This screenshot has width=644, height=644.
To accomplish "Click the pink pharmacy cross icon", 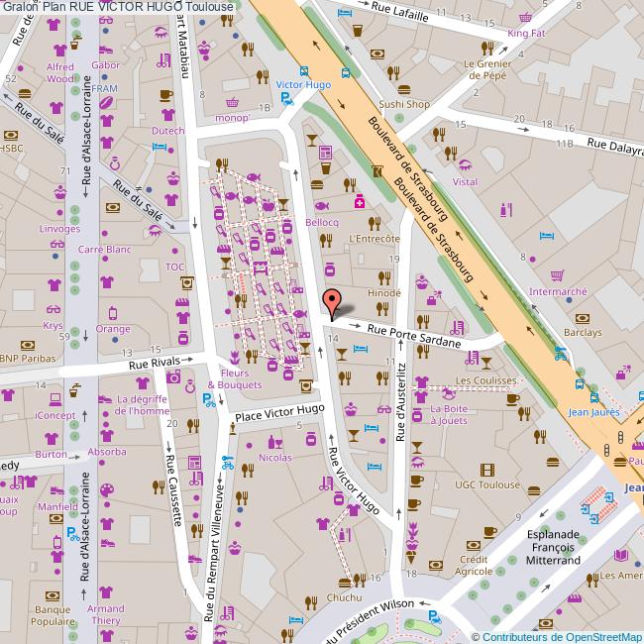I will click(x=360, y=201).
